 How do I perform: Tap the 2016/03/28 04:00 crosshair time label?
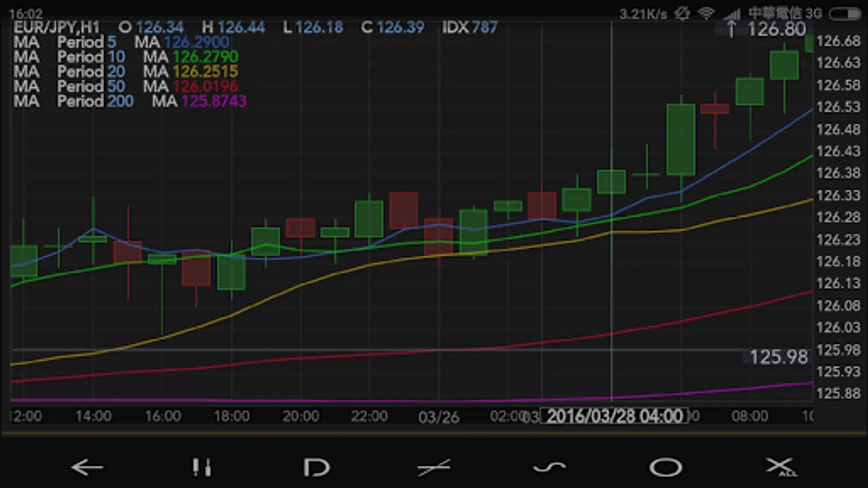[614, 416]
